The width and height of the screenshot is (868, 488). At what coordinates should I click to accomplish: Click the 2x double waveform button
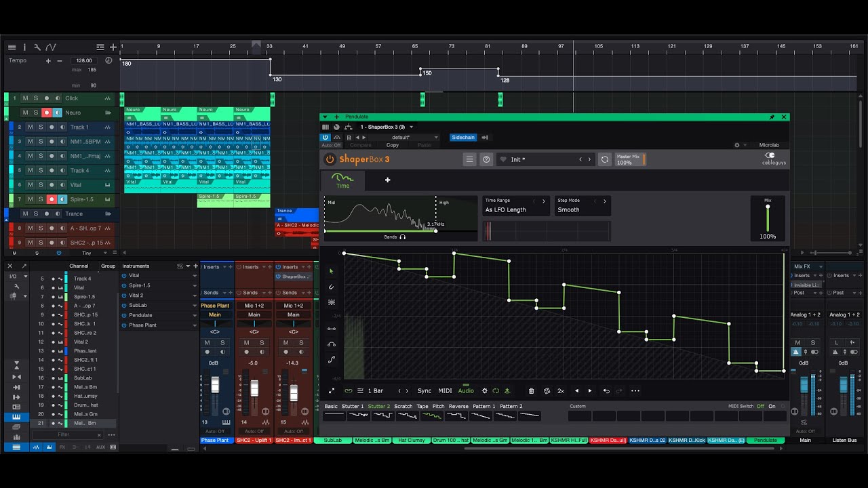(x=561, y=390)
